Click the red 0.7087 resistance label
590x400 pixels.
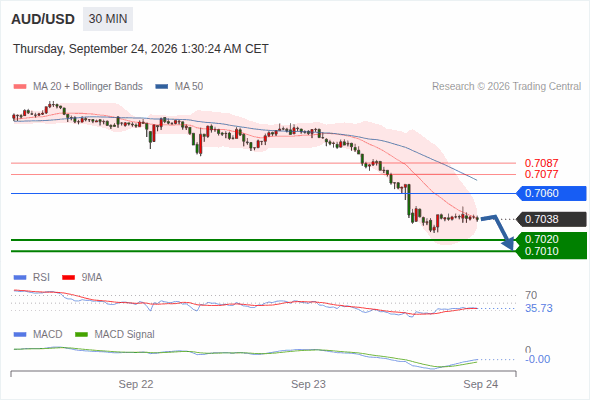541,163
